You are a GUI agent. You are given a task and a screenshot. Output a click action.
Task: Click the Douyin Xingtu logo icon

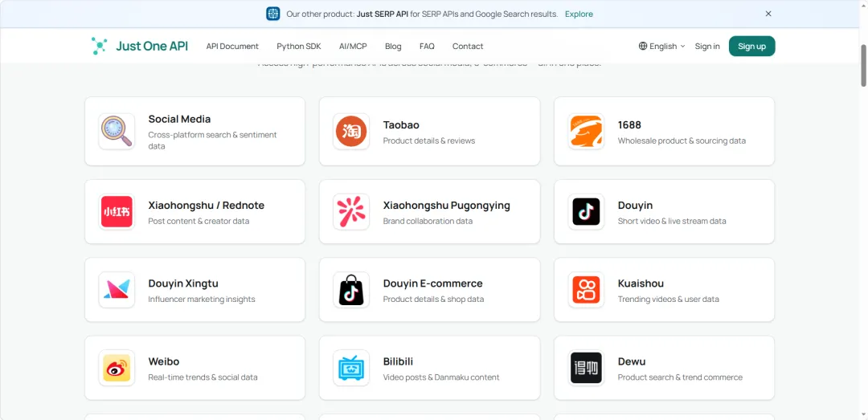point(117,289)
